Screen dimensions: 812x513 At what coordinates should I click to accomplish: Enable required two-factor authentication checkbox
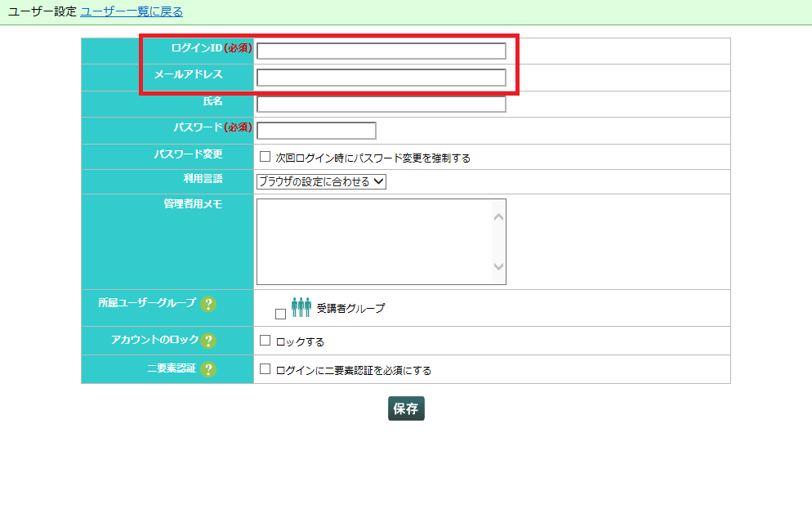265,368
